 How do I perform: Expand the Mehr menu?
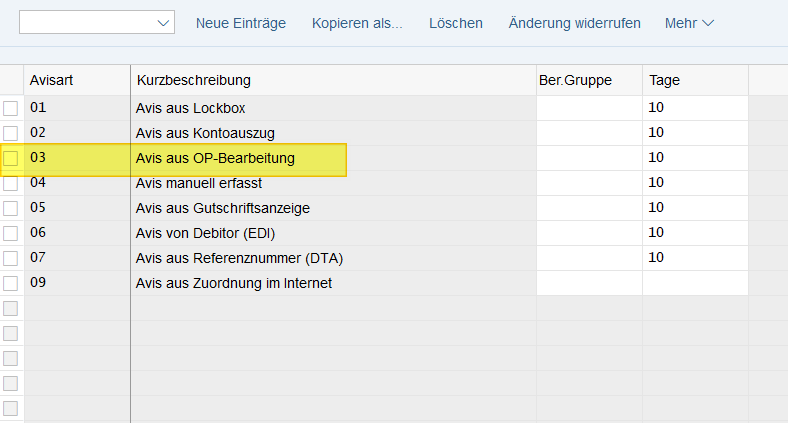(x=689, y=23)
